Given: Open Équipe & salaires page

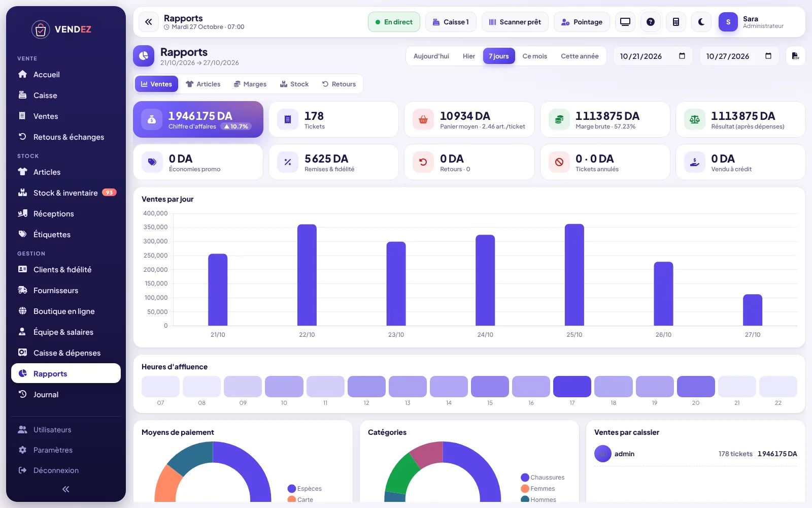Looking at the screenshot, I should 66,332.
